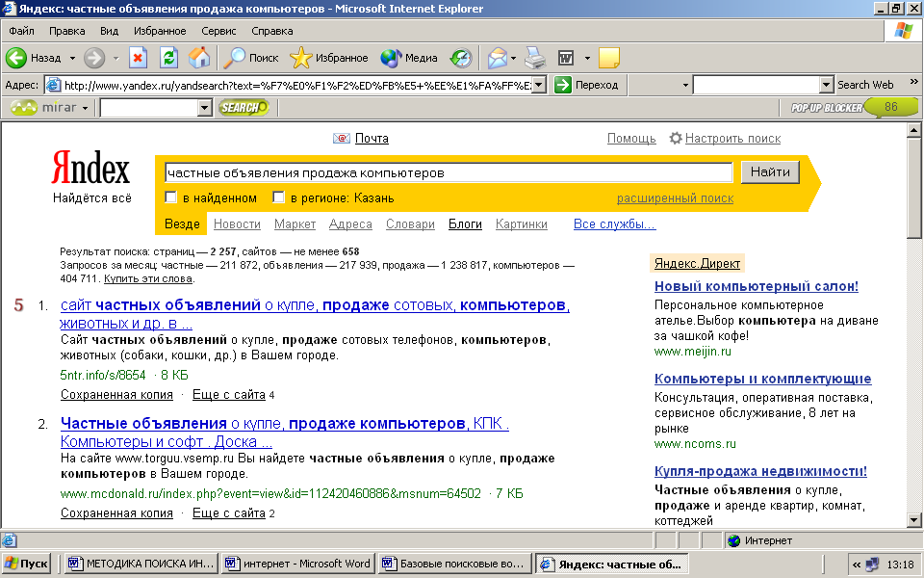Click the page icon in address bar
The height and width of the screenshot is (578, 924).
pyautogui.click(x=53, y=85)
